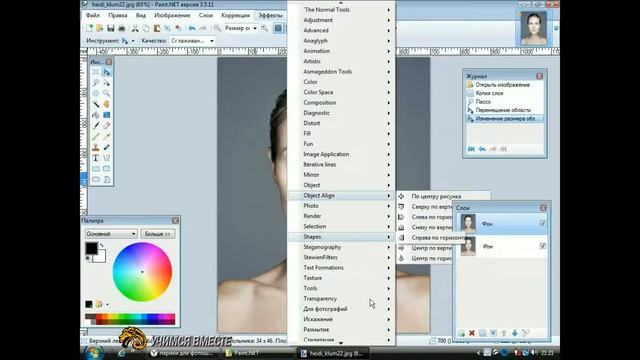The height and width of the screenshot is (360, 640).
Task: Click the Save floppy disk icon
Action: coord(111,28)
